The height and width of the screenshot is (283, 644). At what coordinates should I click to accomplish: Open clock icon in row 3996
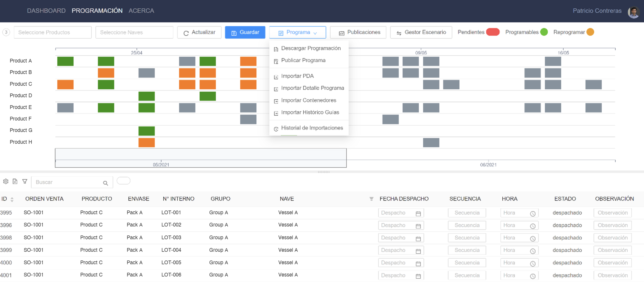(x=532, y=226)
